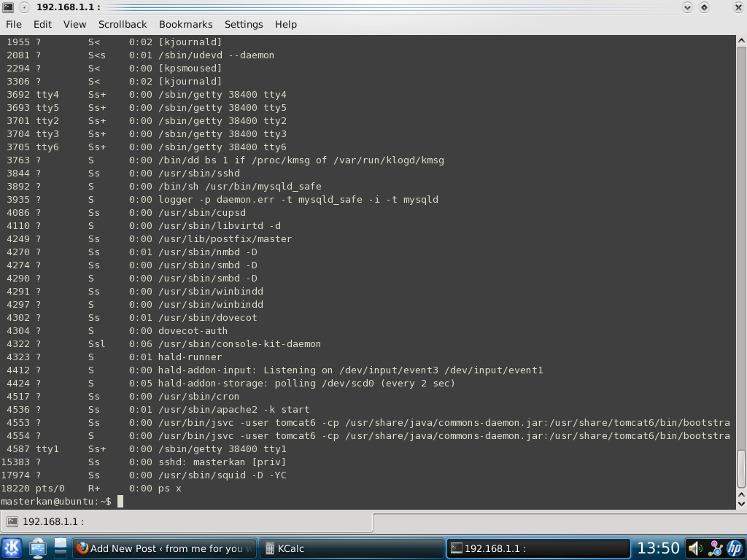Image resolution: width=747 pixels, height=560 pixels.
Task: Maximize the Konsole window via diamond icon
Action: 704,7
